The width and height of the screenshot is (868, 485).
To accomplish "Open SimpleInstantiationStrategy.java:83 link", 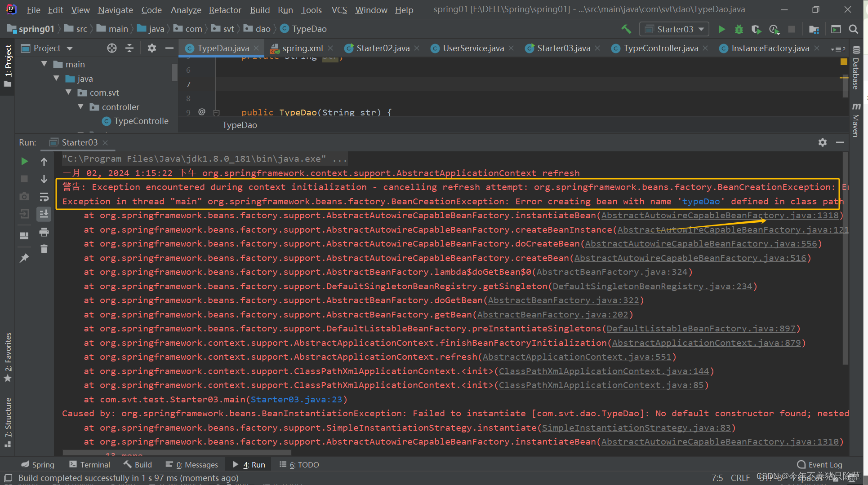I will 636,428.
